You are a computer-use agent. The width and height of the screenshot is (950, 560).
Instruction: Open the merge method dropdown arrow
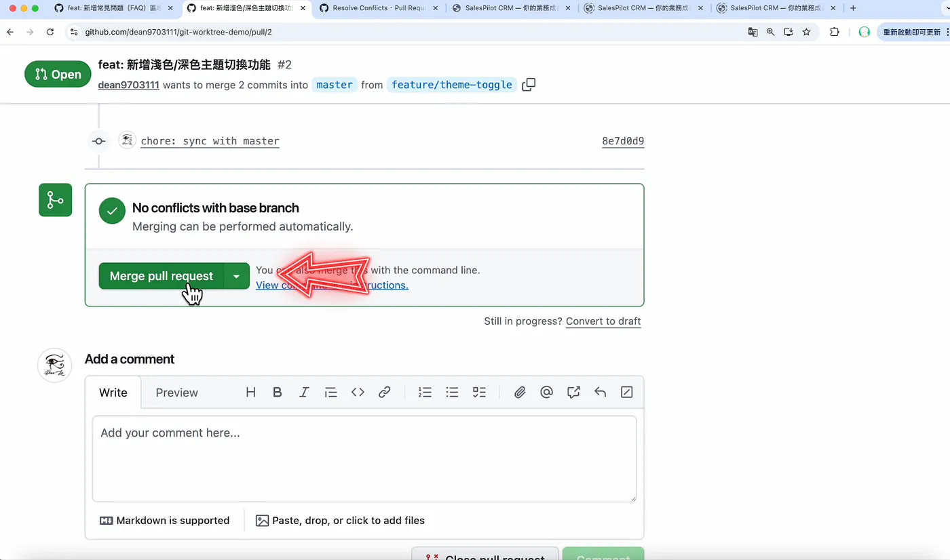(236, 276)
